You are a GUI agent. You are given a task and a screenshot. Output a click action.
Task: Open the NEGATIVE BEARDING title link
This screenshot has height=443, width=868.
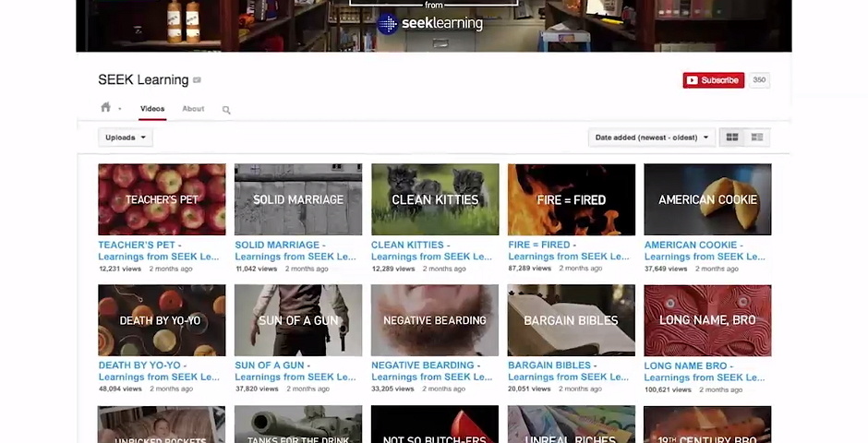(x=432, y=371)
